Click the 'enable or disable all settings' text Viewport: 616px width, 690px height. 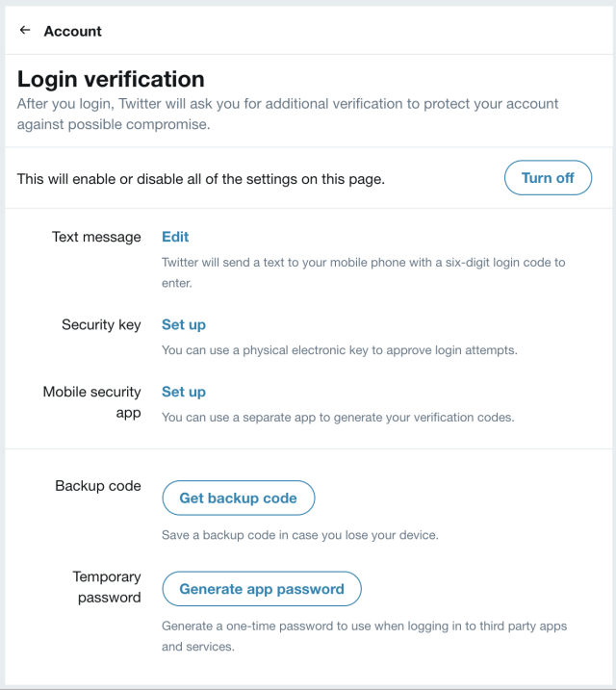[201, 179]
